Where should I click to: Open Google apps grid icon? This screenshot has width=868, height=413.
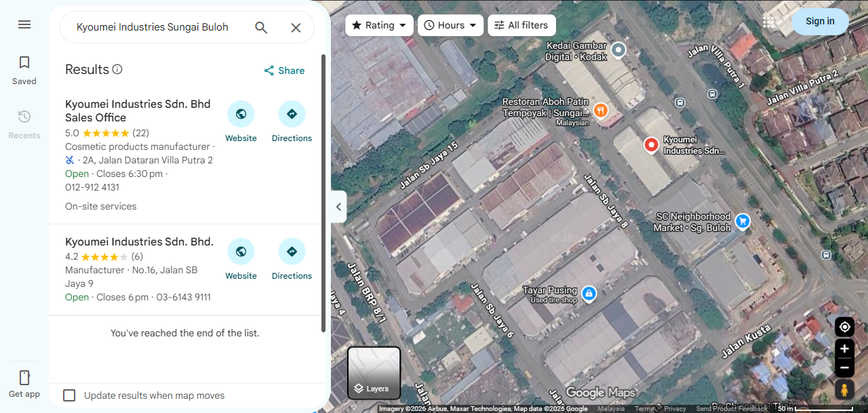pyautogui.click(x=768, y=22)
